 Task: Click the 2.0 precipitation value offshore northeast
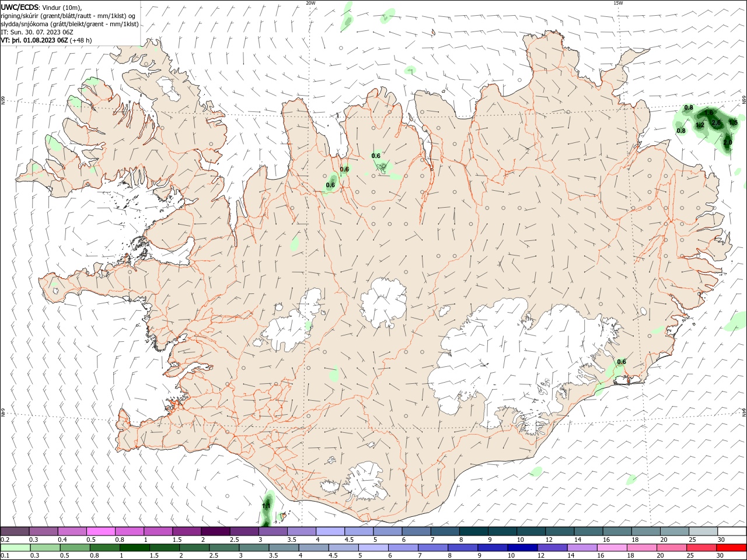(x=728, y=142)
